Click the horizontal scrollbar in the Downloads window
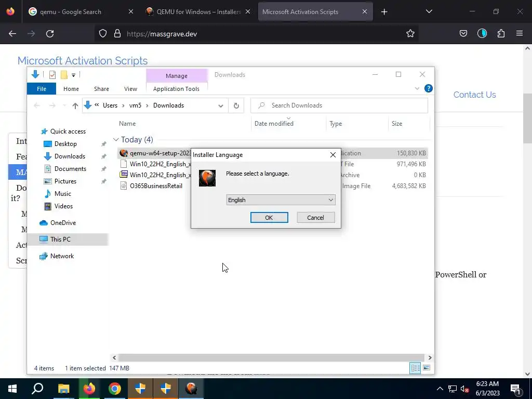 pos(271,357)
